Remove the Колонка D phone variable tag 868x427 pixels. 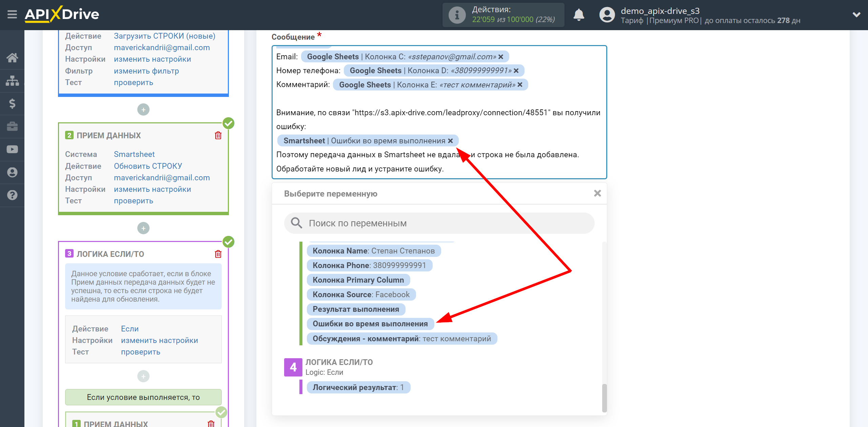click(x=516, y=71)
